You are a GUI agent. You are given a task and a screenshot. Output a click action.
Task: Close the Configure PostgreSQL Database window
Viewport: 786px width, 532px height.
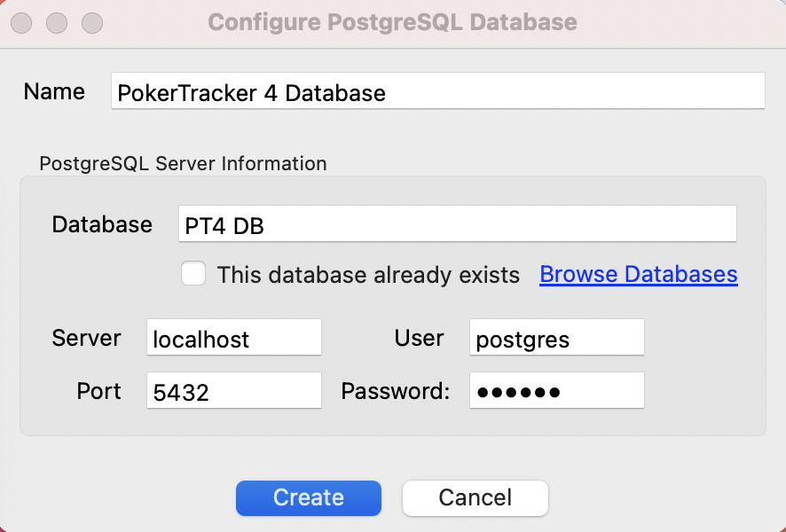[23, 22]
